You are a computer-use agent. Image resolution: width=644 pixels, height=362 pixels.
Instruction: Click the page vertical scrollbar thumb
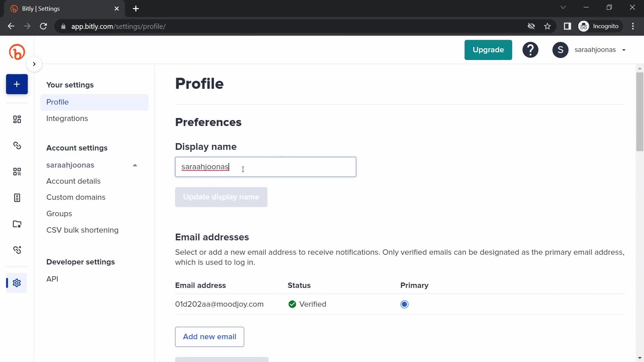tap(640, 111)
